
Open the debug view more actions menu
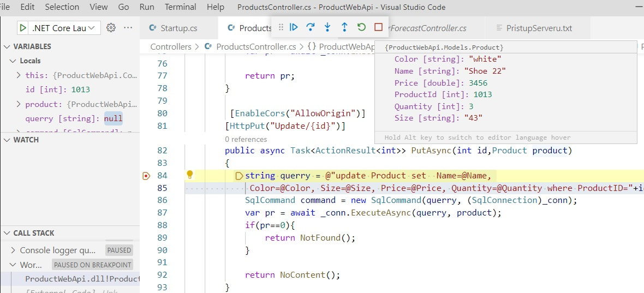pyautogui.click(x=128, y=27)
